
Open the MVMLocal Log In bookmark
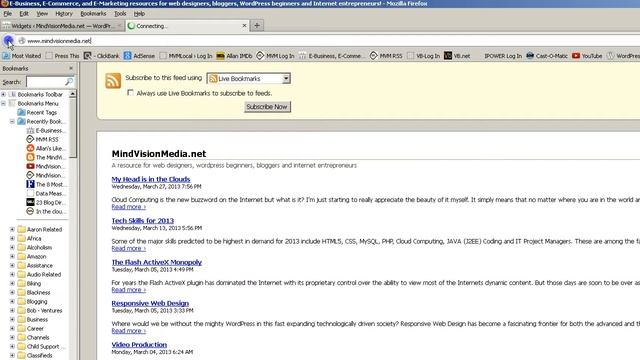(x=186, y=56)
